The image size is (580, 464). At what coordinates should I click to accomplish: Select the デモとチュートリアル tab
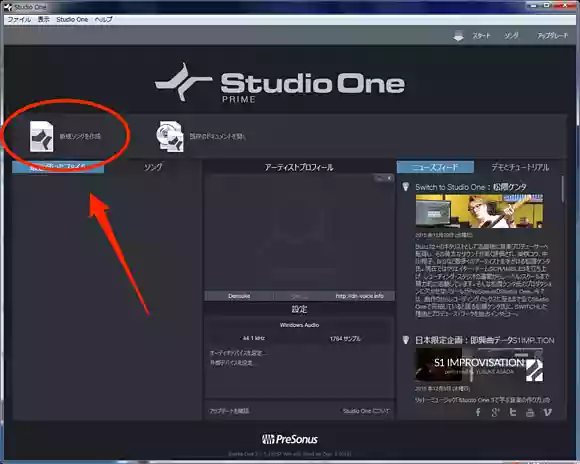coord(520,167)
